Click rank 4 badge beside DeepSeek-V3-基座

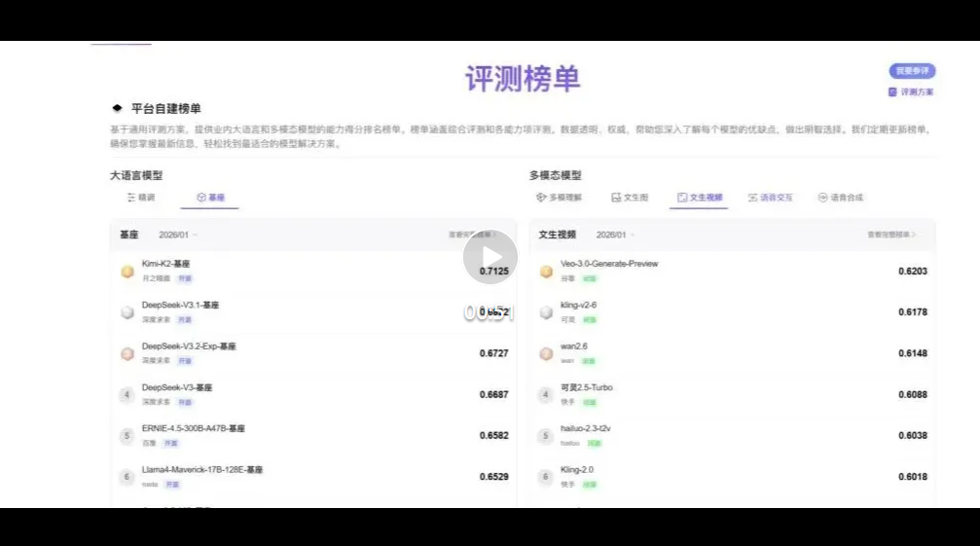[x=127, y=395]
